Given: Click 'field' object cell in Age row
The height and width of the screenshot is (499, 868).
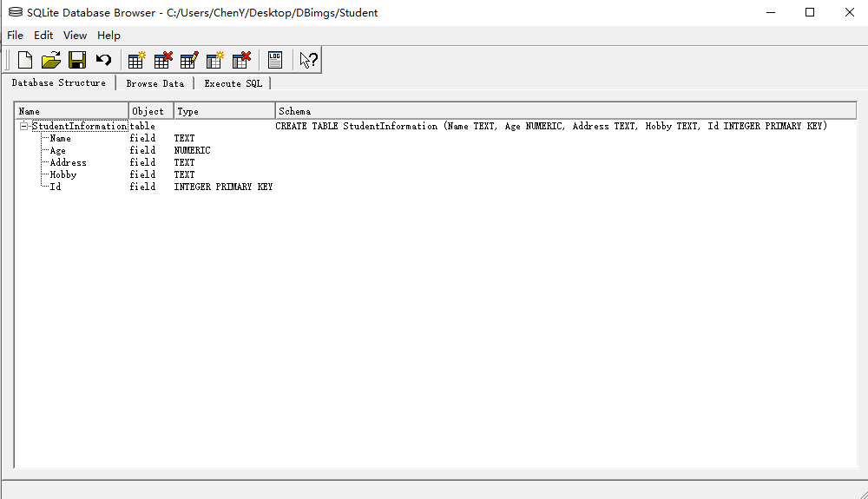Looking at the screenshot, I should pyautogui.click(x=142, y=150).
